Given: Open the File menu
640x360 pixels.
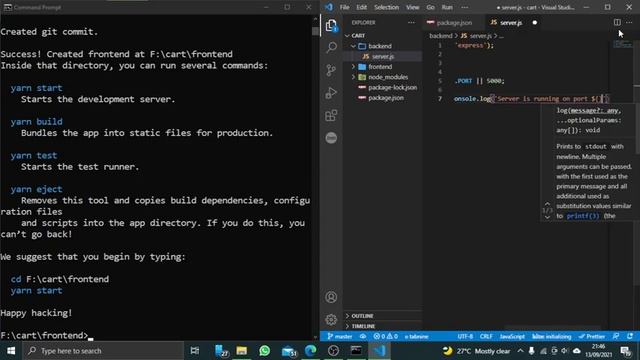Looking at the screenshot, I should (x=344, y=7).
